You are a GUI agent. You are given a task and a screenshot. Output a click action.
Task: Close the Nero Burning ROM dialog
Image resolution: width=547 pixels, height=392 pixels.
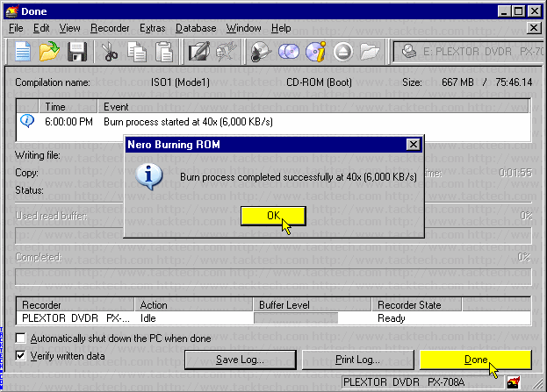coord(414,144)
